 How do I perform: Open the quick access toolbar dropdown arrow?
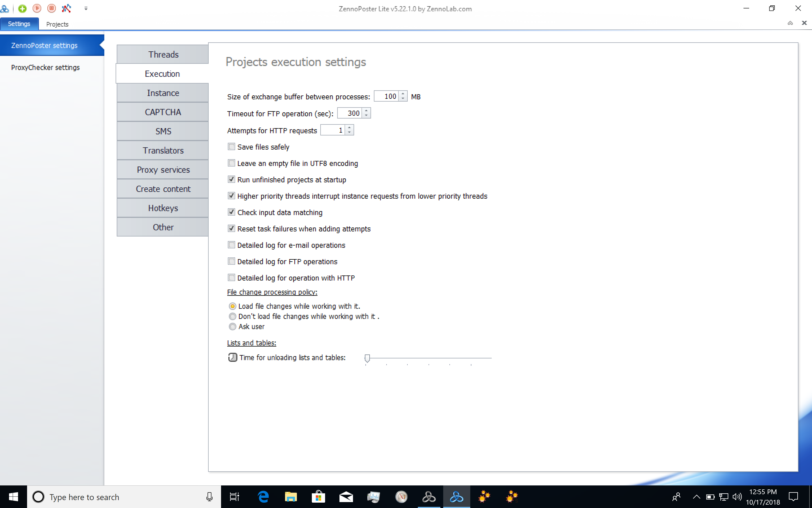86,9
